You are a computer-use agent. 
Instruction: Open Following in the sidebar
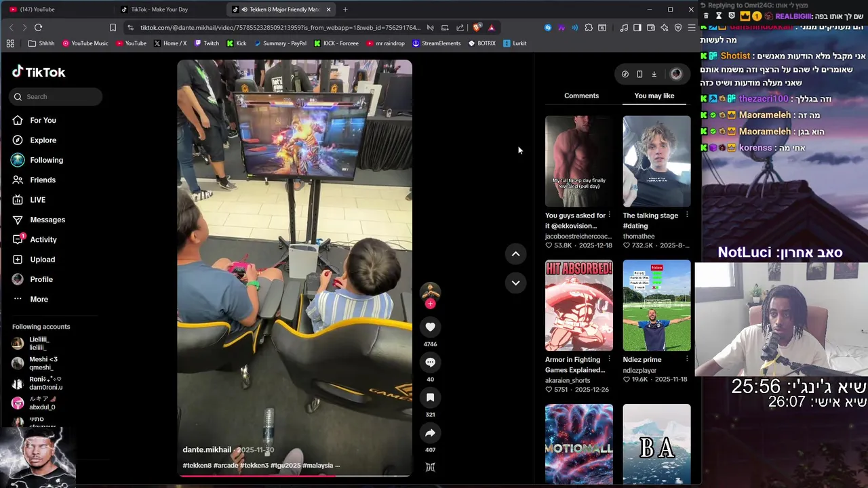click(x=46, y=160)
